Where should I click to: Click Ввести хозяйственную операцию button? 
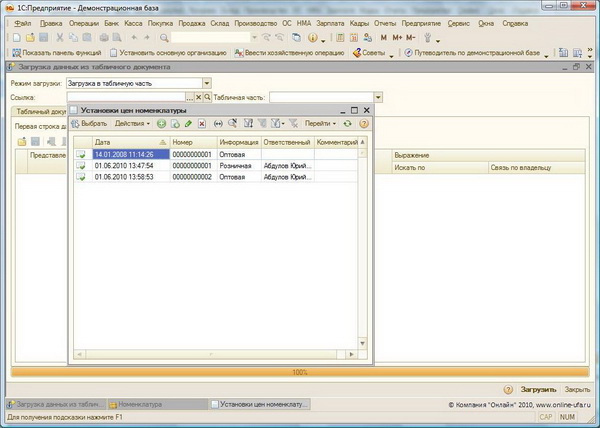click(290, 53)
